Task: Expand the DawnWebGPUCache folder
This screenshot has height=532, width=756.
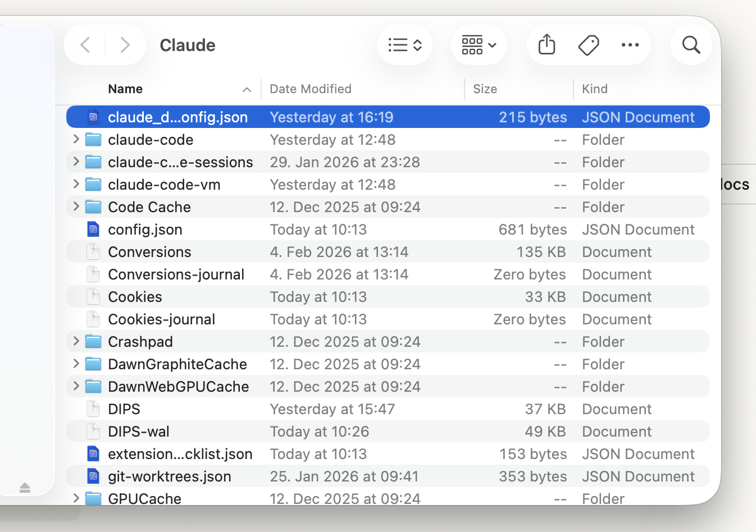Action: tap(76, 386)
